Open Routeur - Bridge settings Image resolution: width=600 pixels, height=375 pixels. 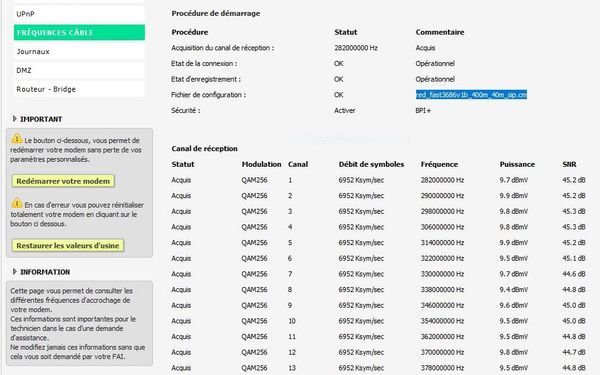tap(79, 89)
